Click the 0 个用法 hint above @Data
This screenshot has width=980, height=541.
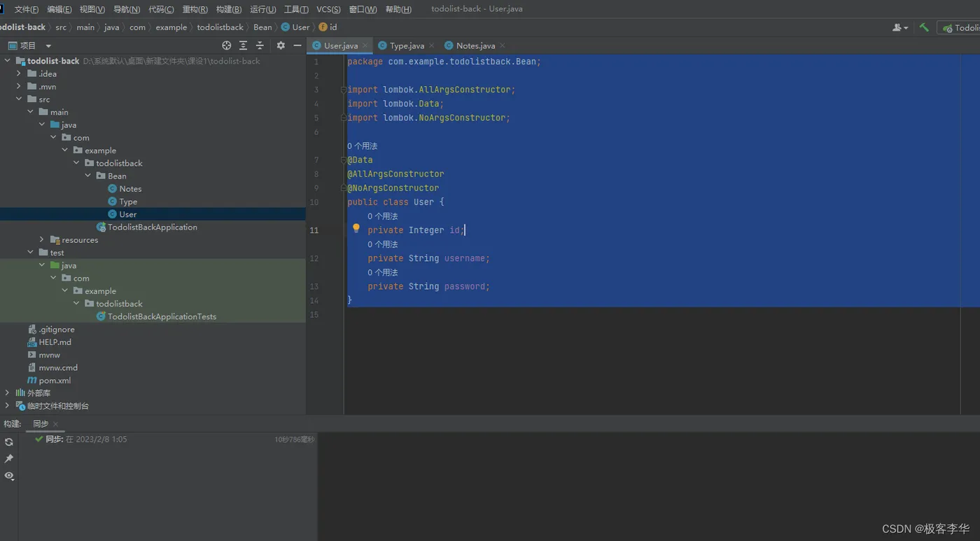(x=362, y=146)
